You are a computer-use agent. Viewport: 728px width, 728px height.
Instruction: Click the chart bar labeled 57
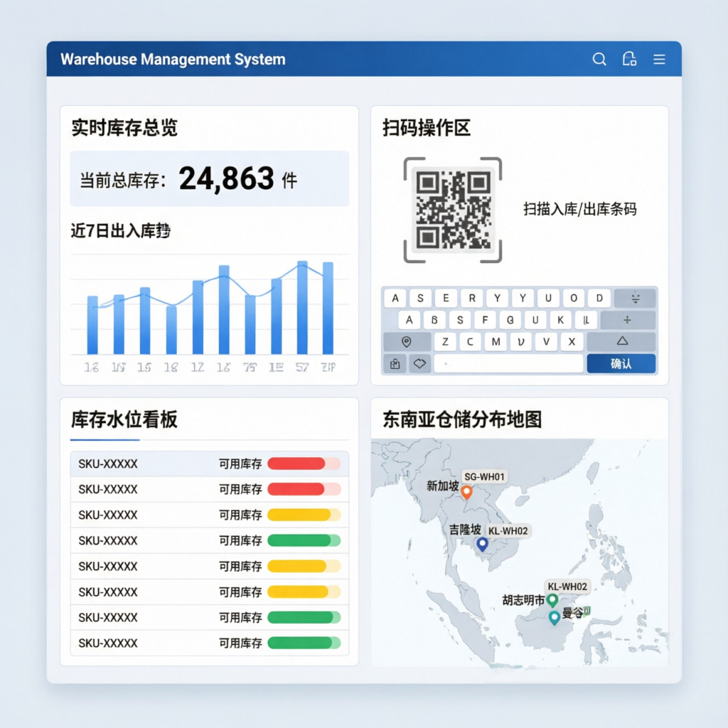302,308
